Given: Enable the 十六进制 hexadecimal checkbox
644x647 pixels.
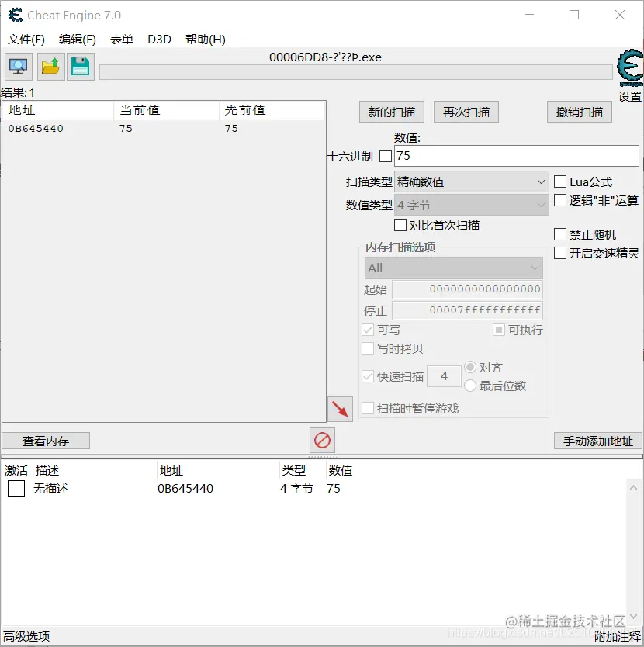Looking at the screenshot, I should [x=385, y=155].
